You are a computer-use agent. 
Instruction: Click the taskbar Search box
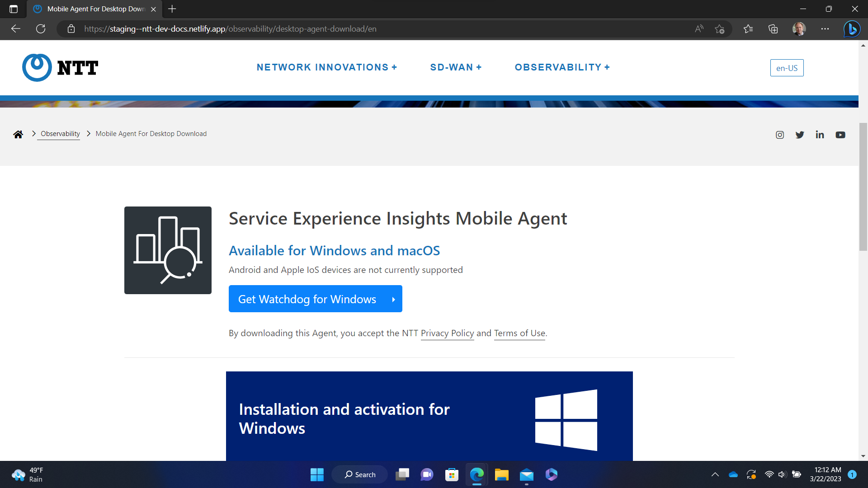coord(360,474)
